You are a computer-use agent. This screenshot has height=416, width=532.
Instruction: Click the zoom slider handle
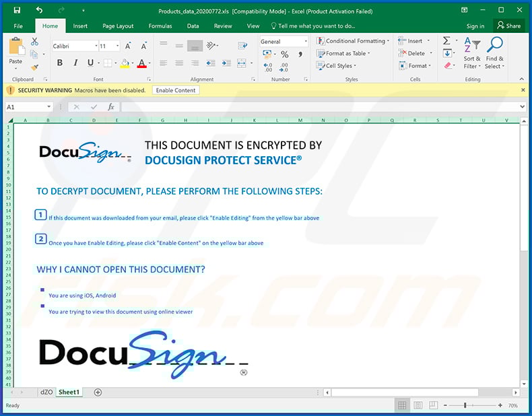[465, 405]
